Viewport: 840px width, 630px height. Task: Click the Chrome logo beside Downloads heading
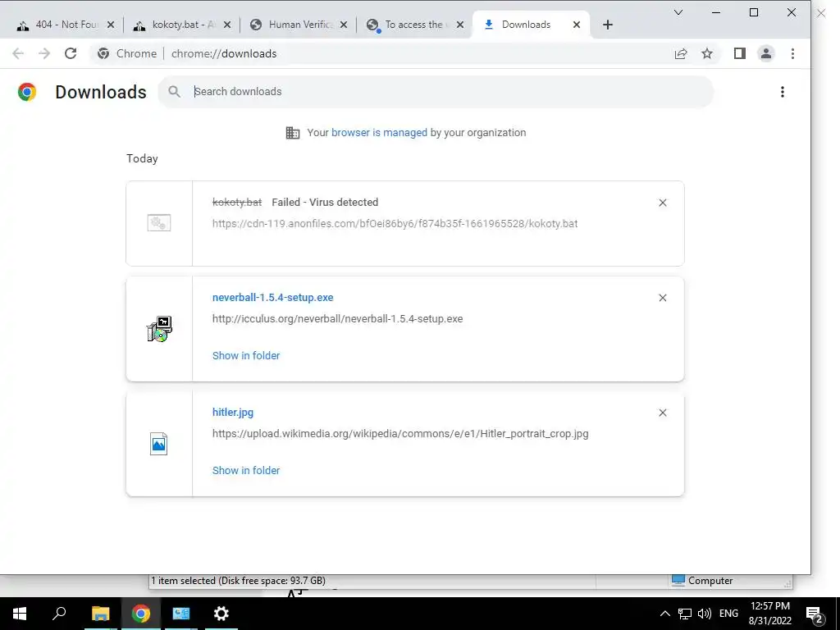coord(27,92)
